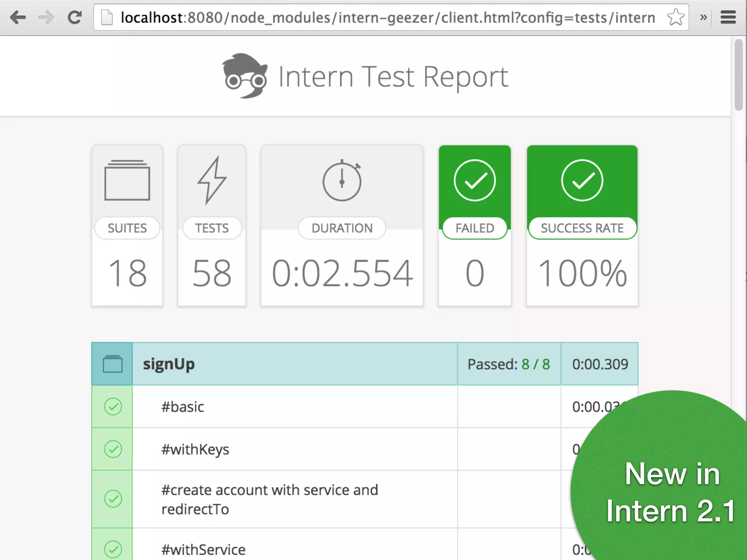Click the Intern Test Report heading
This screenshot has height=560, width=747.
pos(393,77)
